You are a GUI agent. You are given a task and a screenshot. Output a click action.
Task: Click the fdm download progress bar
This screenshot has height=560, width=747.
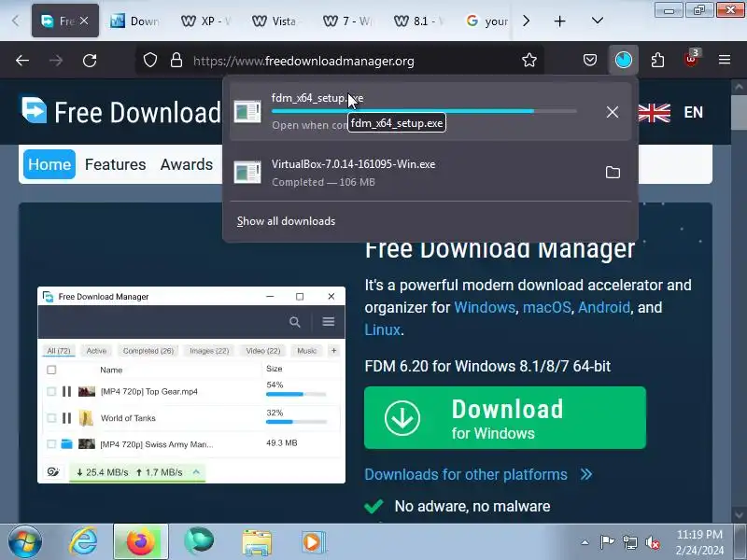coord(424,111)
